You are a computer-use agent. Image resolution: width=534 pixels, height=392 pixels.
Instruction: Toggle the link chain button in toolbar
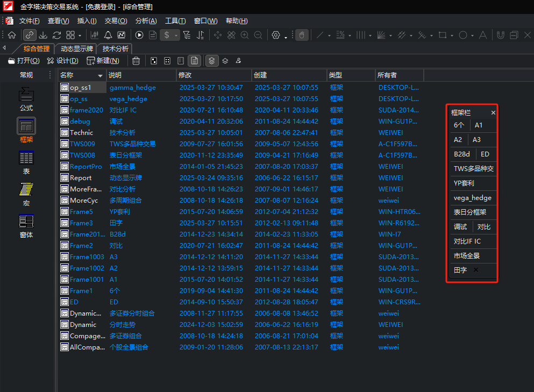coord(30,35)
